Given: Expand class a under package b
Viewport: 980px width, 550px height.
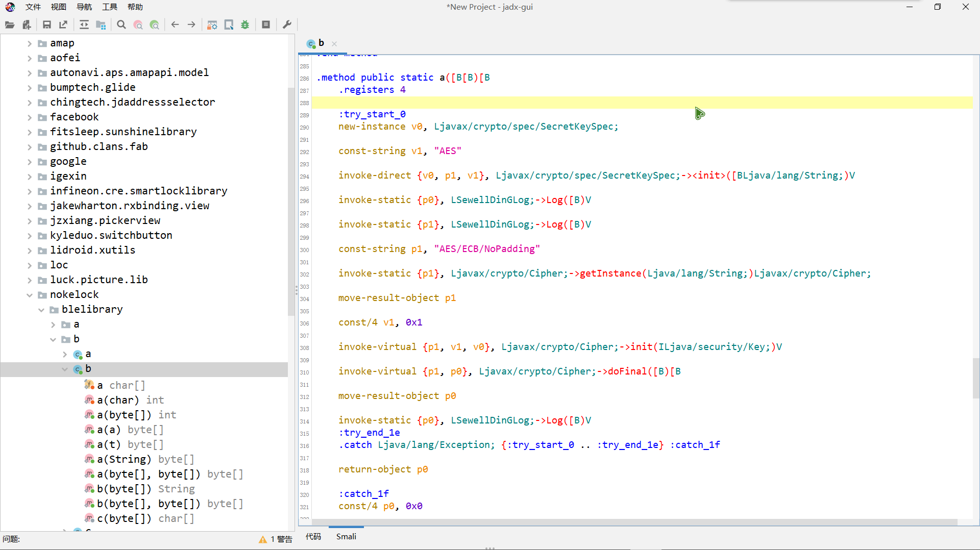Looking at the screenshot, I should (x=65, y=354).
